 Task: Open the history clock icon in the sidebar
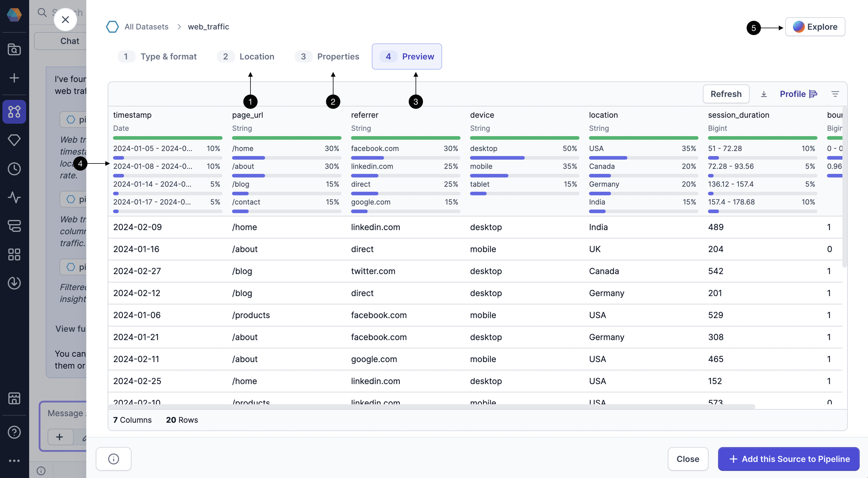[x=14, y=169]
